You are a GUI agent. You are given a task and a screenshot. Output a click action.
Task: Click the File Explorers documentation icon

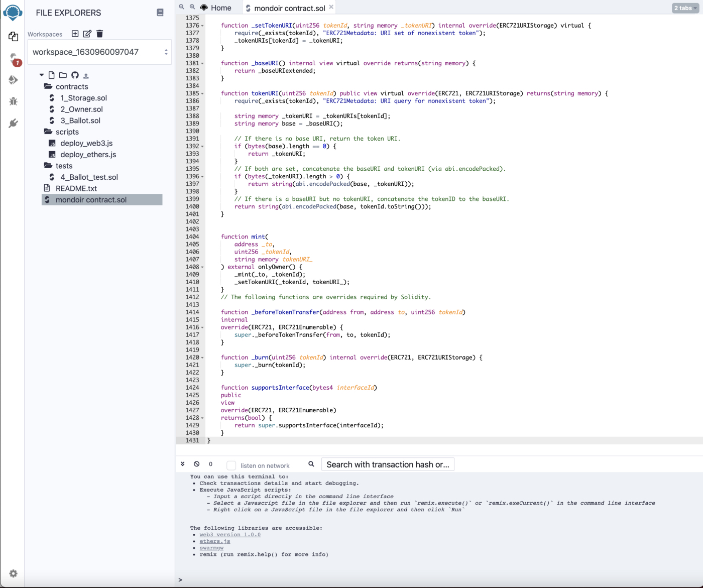pos(160,13)
